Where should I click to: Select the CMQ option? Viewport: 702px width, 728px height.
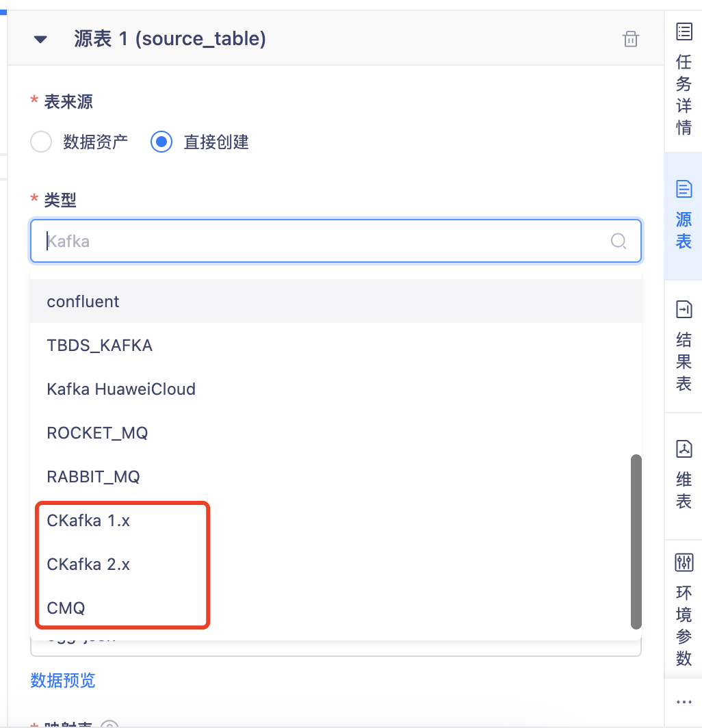pyautogui.click(x=336, y=608)
